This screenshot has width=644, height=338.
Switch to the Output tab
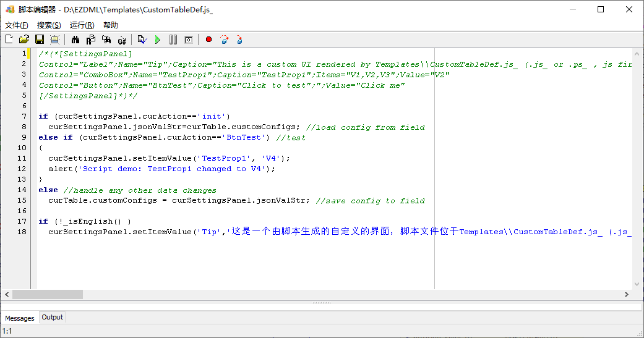click(52, 317)
